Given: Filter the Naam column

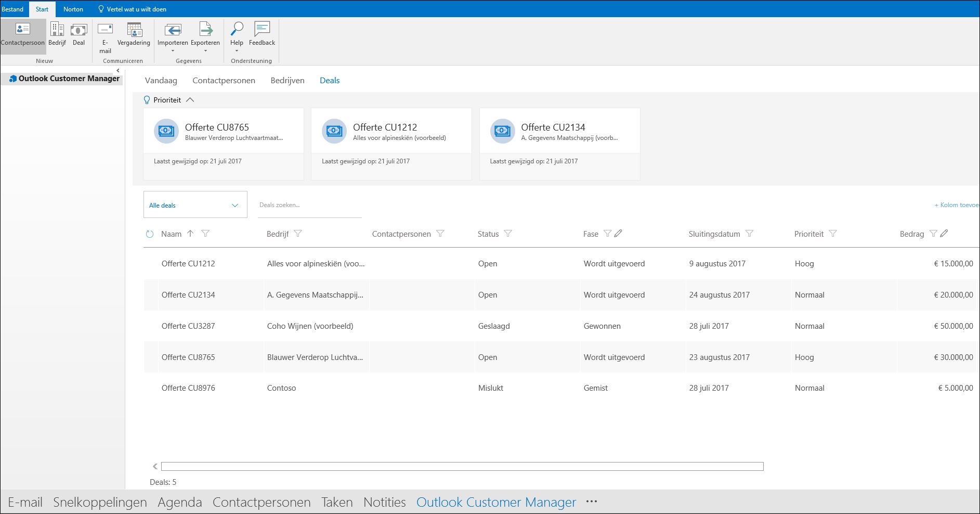Looking at the screenshot, I should click(x=205, y=234).
